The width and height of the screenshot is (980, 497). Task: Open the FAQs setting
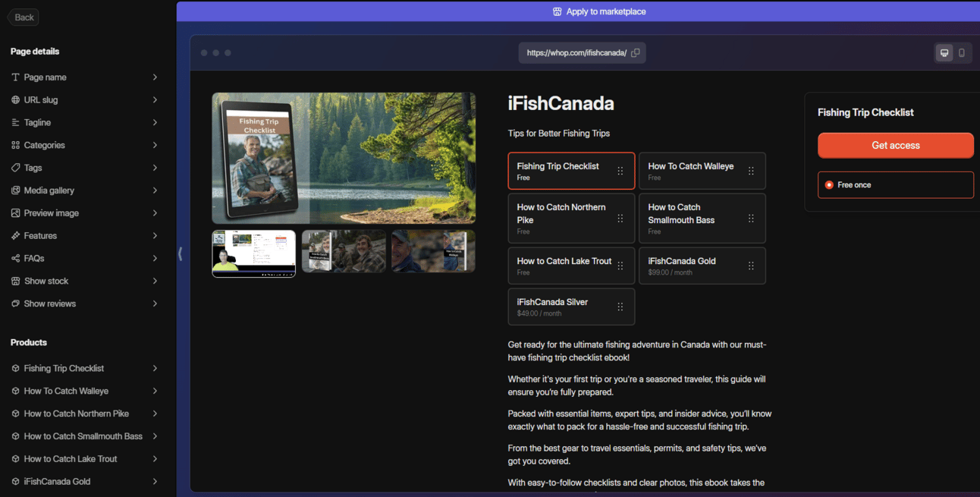click(x=85, y=258)
